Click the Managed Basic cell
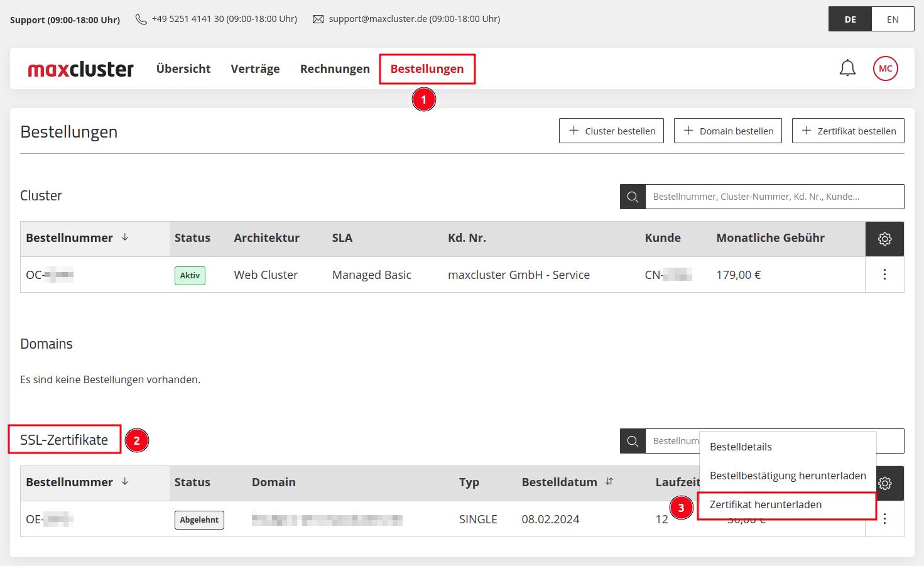924x566 pixels. tap(372, 275)
